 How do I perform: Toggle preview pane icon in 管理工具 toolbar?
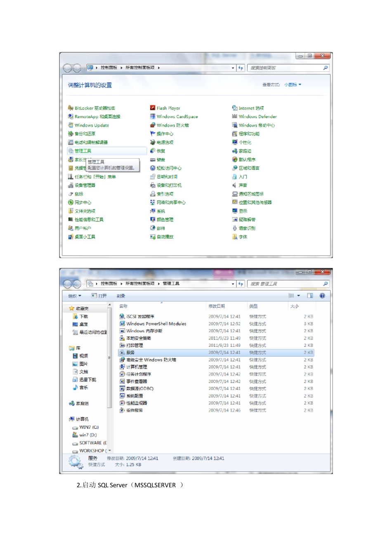point(310,296)
